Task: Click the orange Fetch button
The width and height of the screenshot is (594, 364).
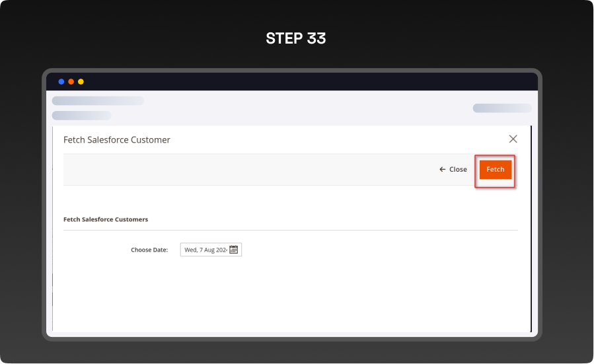Action: tap(495, 170)
